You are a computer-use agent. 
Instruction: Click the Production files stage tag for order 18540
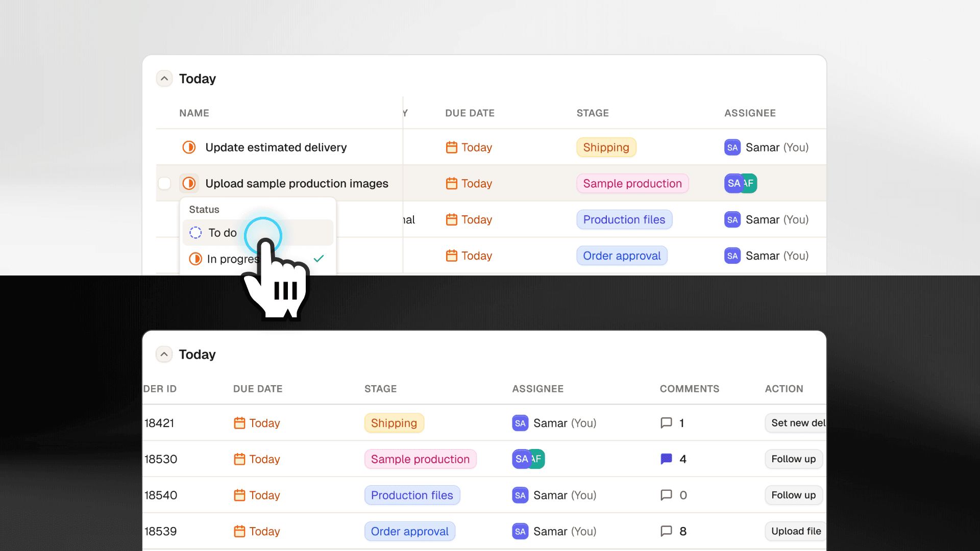412,495
